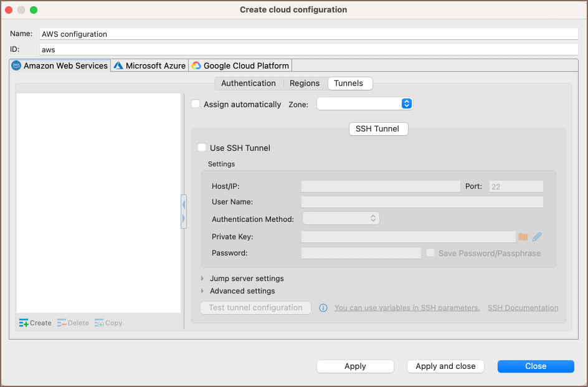Check the Use SSH Tunnel box

coord(202,148)
